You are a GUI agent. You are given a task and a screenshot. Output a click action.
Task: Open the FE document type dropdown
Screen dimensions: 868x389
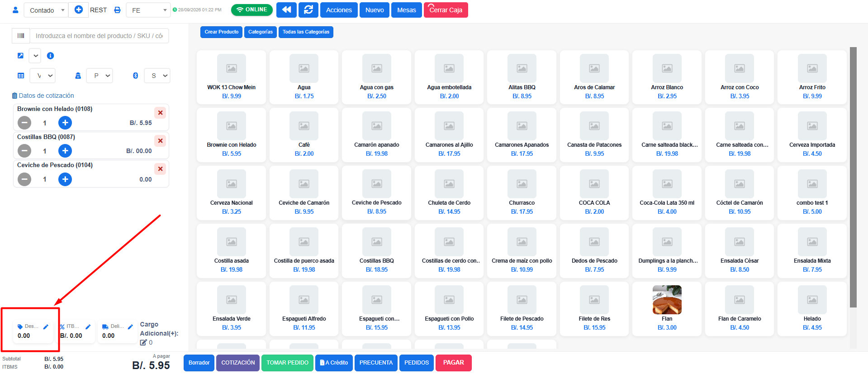(x=148, y=10)
